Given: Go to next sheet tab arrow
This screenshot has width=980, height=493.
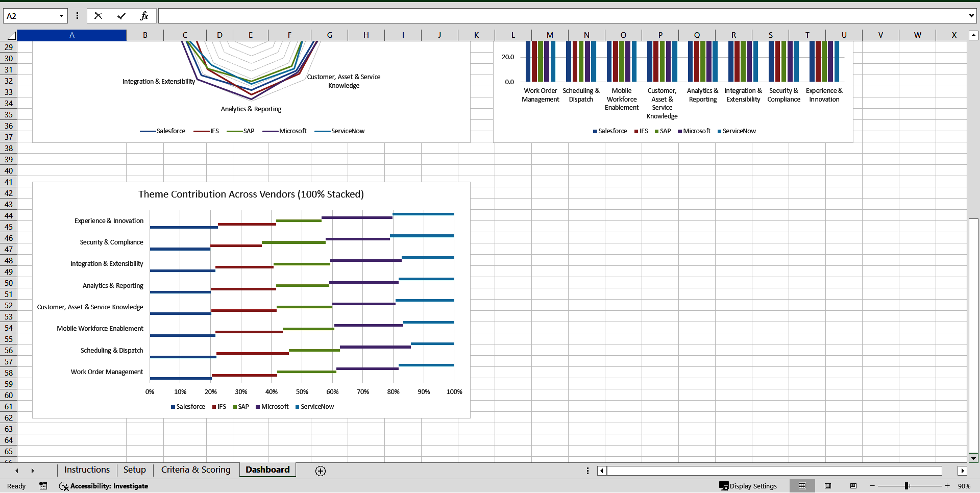Looking at the screenshot, I should tap(33, 471).
